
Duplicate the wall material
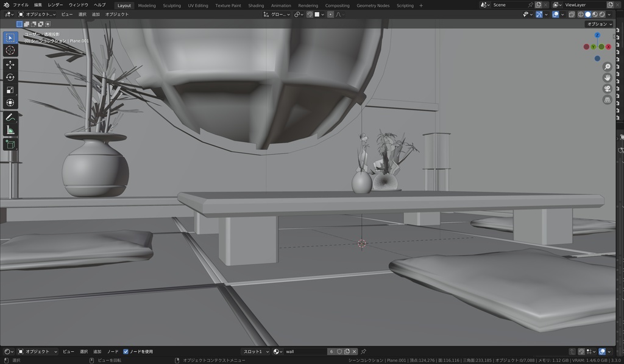tap(347, 352)
